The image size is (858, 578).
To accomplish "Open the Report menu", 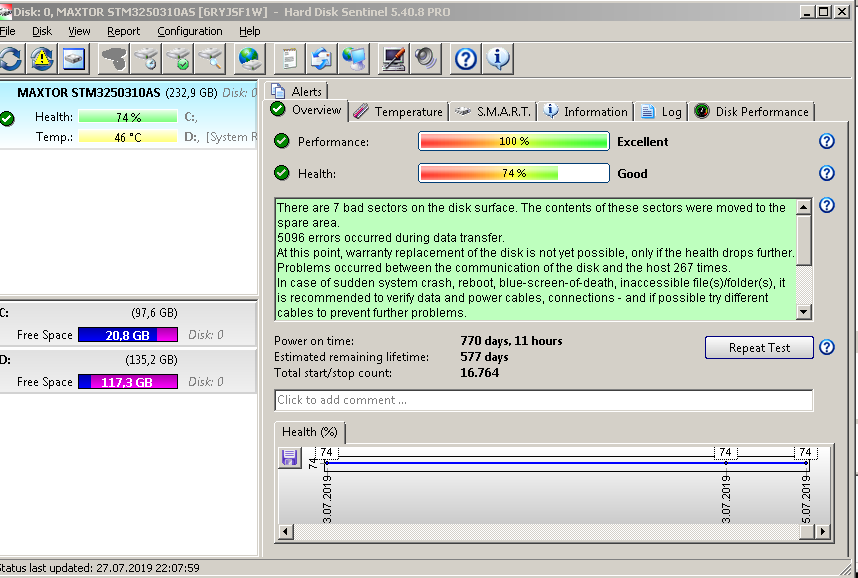I will pos(124,31).
